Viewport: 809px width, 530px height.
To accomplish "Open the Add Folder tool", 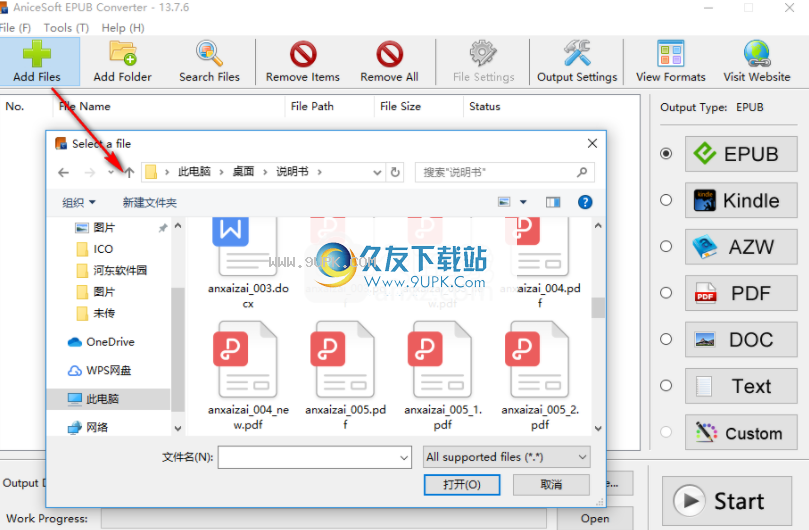I will [122, 61].
